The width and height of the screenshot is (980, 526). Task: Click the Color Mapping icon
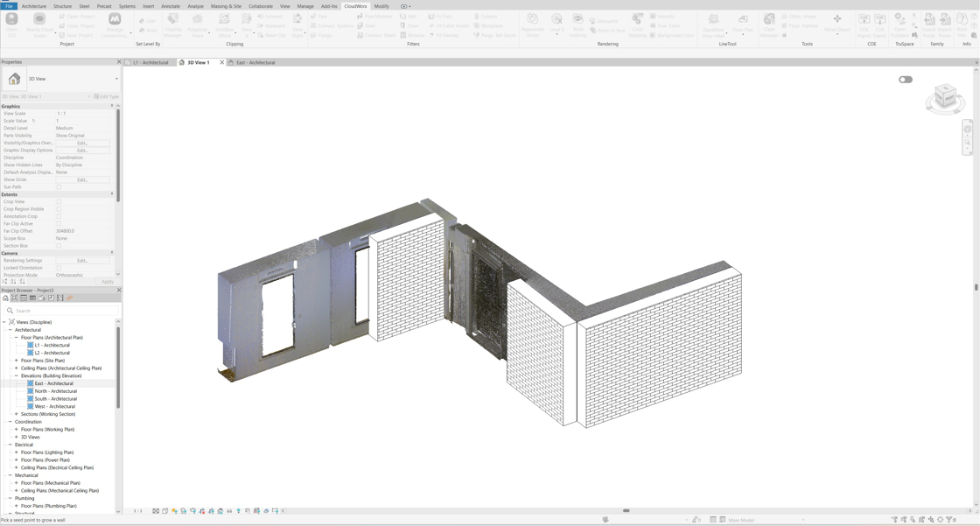click(638, 25)
